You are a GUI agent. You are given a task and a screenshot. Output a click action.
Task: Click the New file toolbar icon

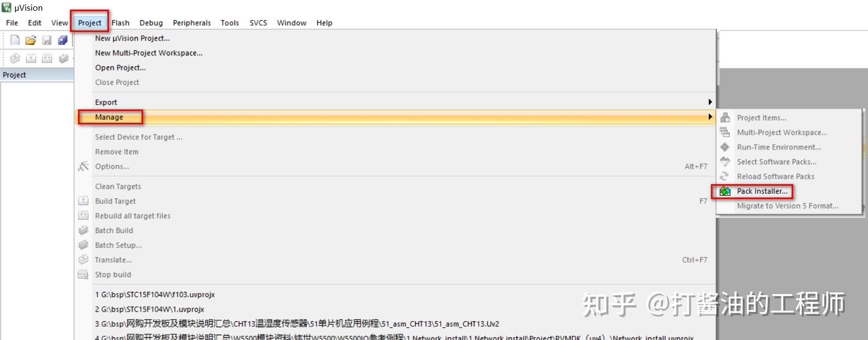click(15, 40)
